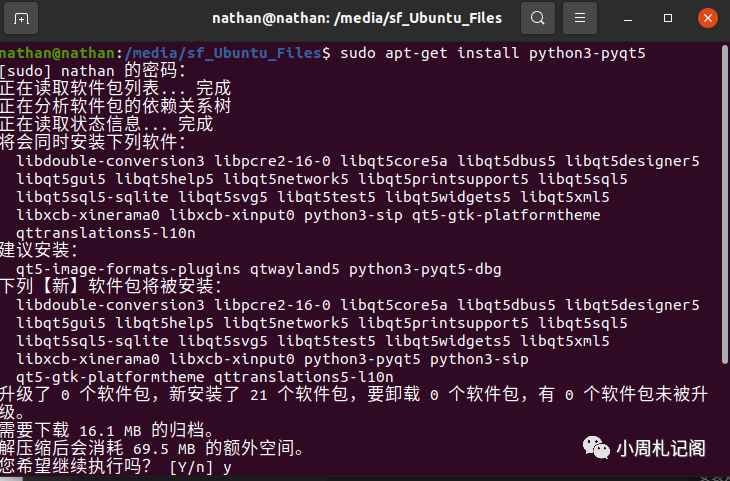This screenshot has width=730, height=481.
Task: Click the '建议安装:' heading line
Action: tap(39, 251)
